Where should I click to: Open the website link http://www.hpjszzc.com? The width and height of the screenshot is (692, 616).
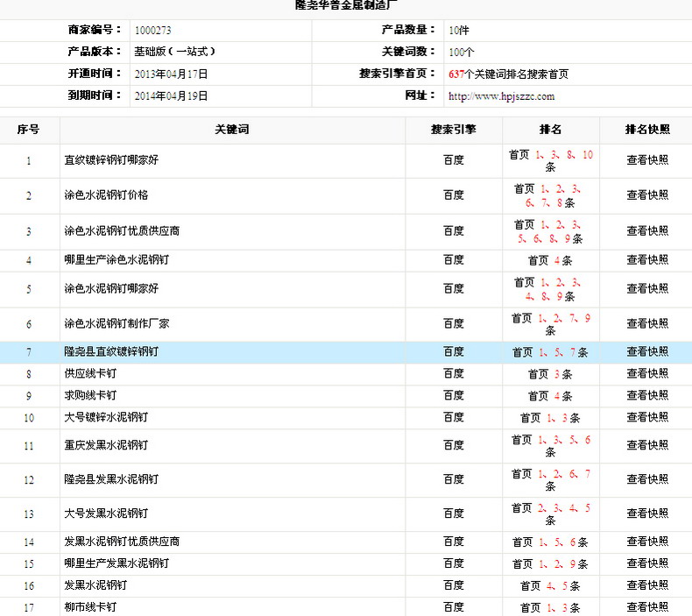click(x=501, y=96)
